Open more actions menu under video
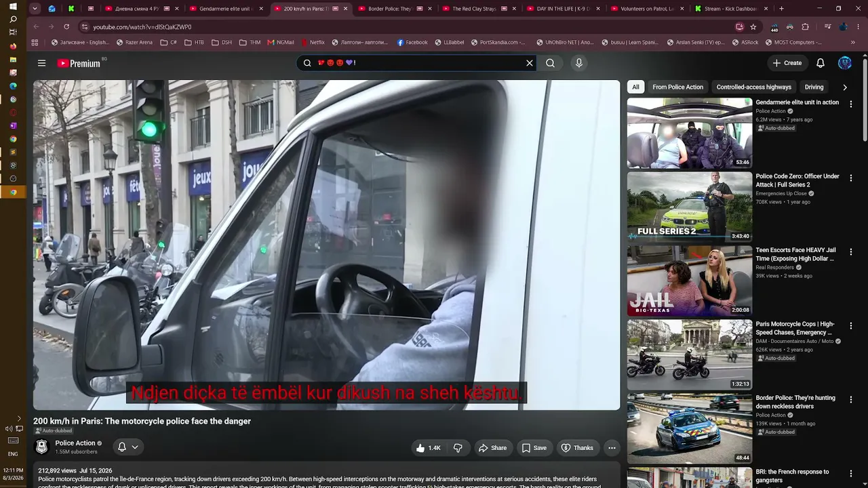The width and height of the screenshot is (868, 488). tap(612, 448)
